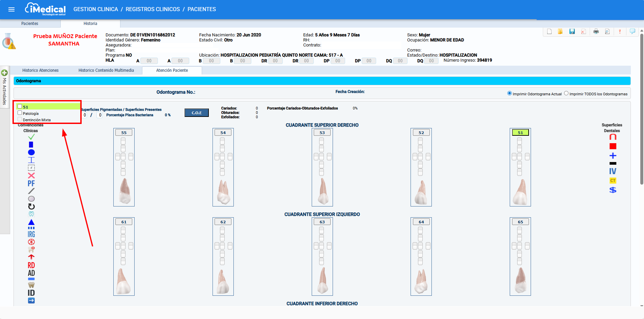Check the Patología checkbox
This screenshot has height=319, width=644.
click(20, 113)
